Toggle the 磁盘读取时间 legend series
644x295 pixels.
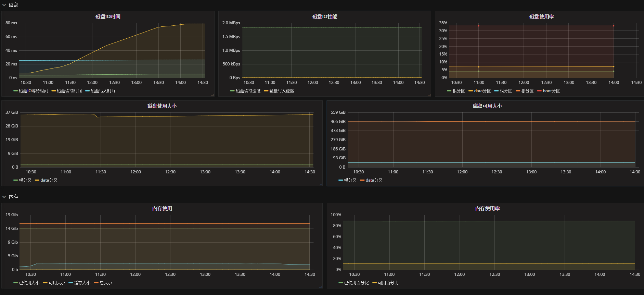tap(69, 91)
